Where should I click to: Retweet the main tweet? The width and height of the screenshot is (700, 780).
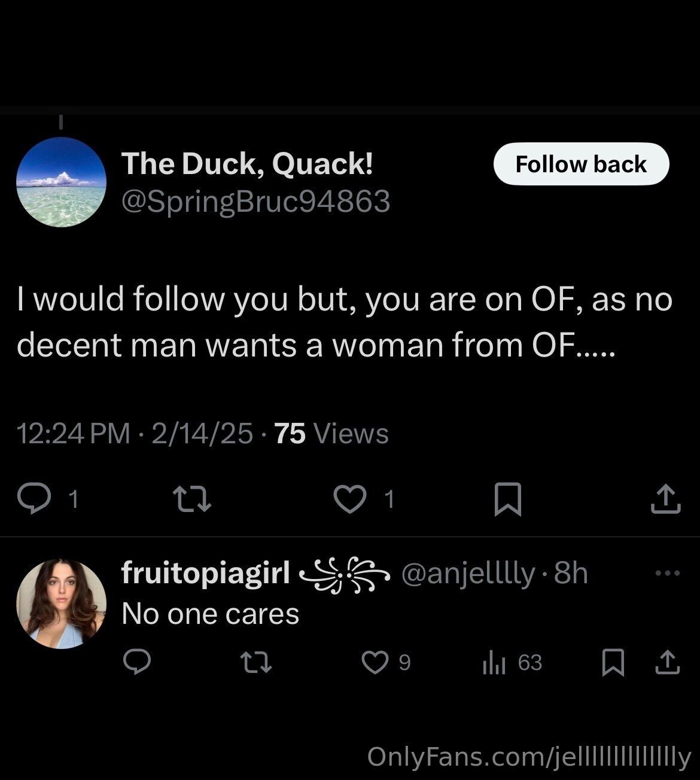pos(191,498)
